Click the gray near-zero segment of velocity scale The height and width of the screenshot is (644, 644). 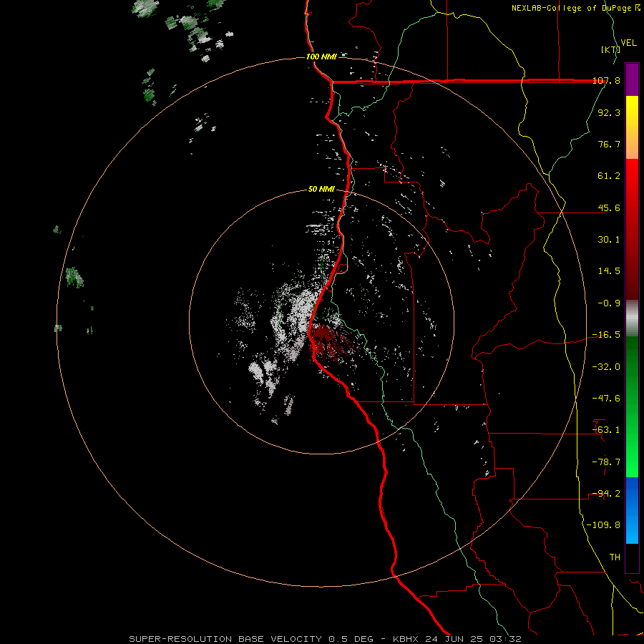tap(632, 318)
